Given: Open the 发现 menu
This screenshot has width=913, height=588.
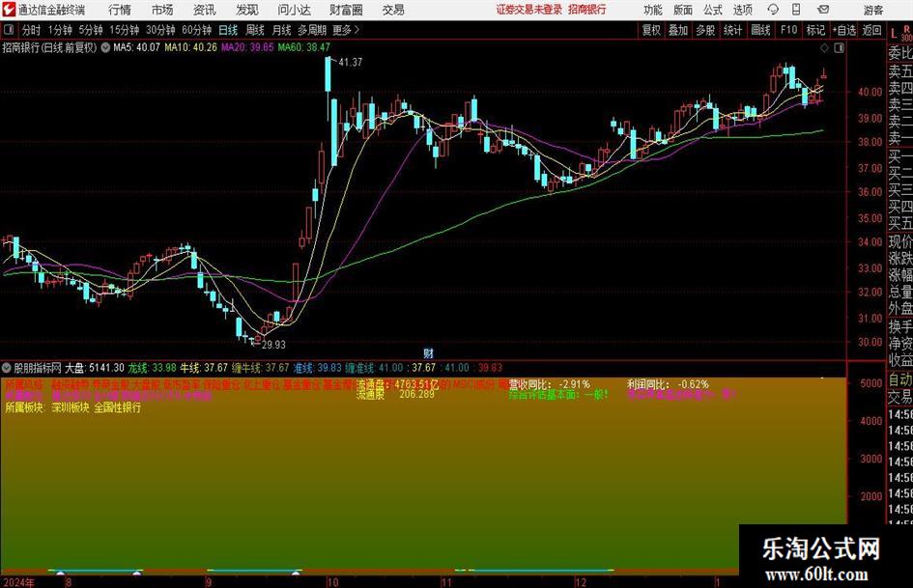Looking at the screenshot, I should pyautogui.click(x=247, y=10).
